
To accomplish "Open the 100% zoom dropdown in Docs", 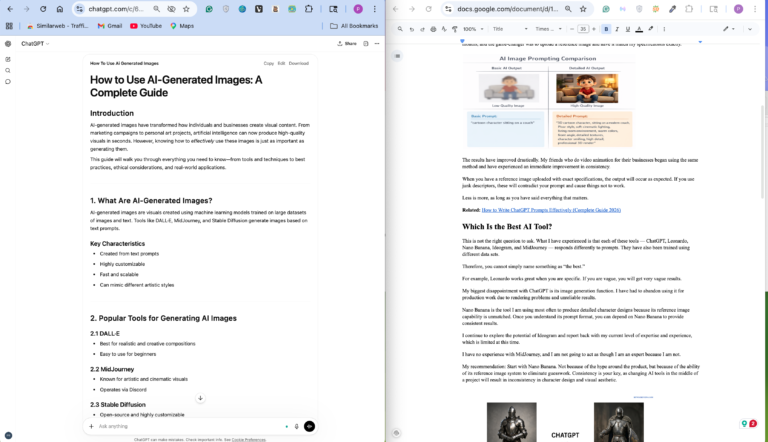I will pyautogui.click(x=473, y=29).
